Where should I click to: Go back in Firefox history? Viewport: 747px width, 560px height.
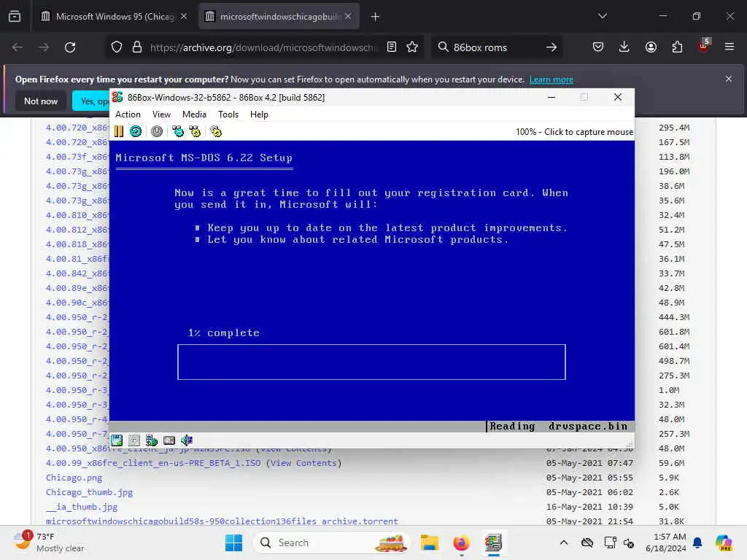pos(18,47)
